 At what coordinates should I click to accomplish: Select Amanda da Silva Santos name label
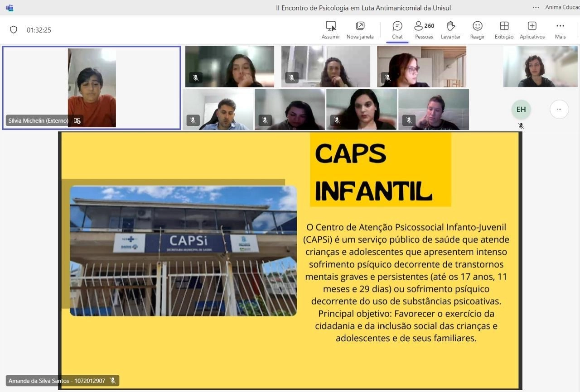(57, 381)
